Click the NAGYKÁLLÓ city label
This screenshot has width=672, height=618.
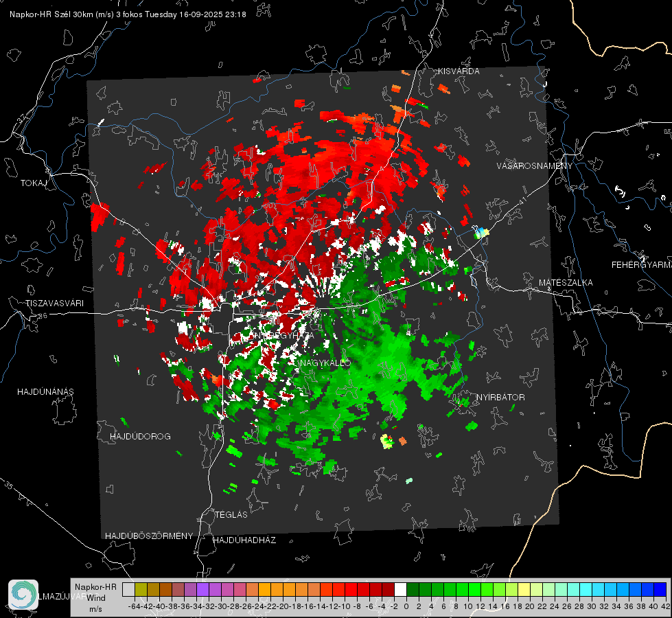click(325, 363)
